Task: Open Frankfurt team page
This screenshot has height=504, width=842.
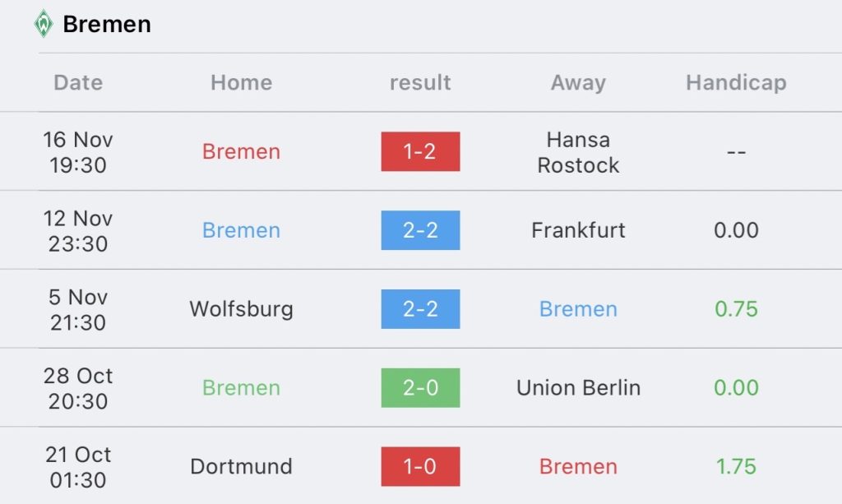Action: point(578,230)
